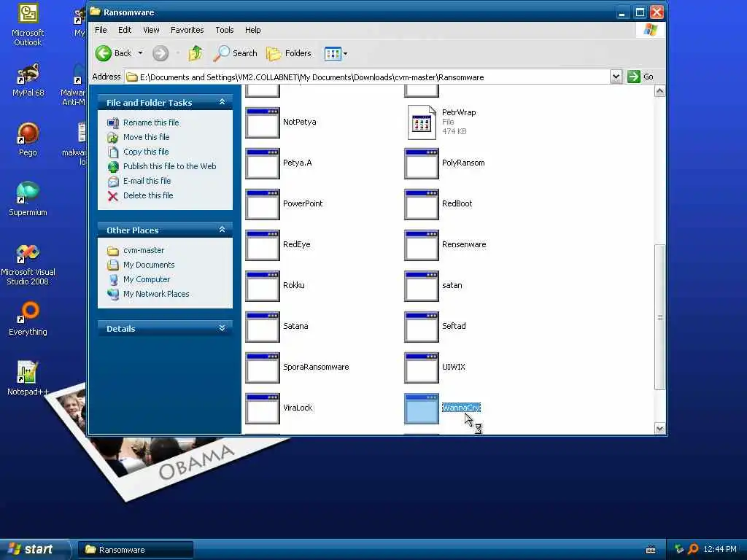Open Microsoft Visual Studio 2008 shortcut
Viewport: 747px width, 560px height.
click(28, 265)
